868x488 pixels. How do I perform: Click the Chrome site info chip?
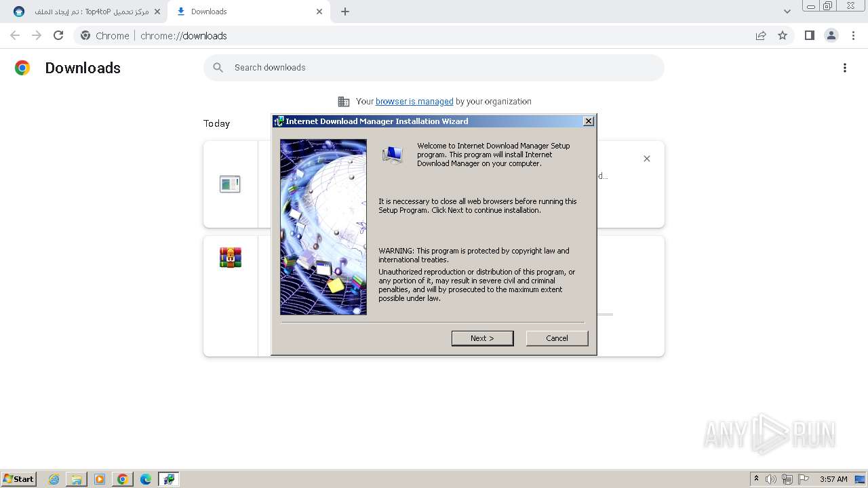(x=105, y=36)
